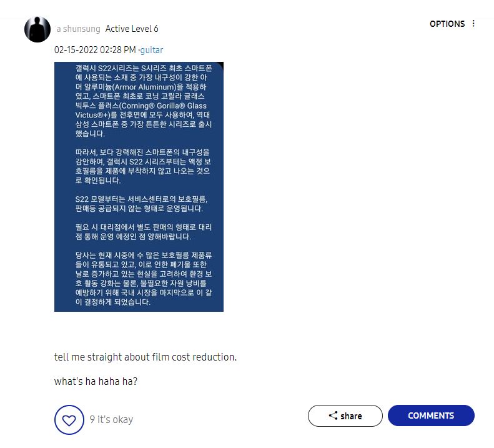Visit a shunsung's profile by username
494x448 pixels.
(x=79, y=29)
